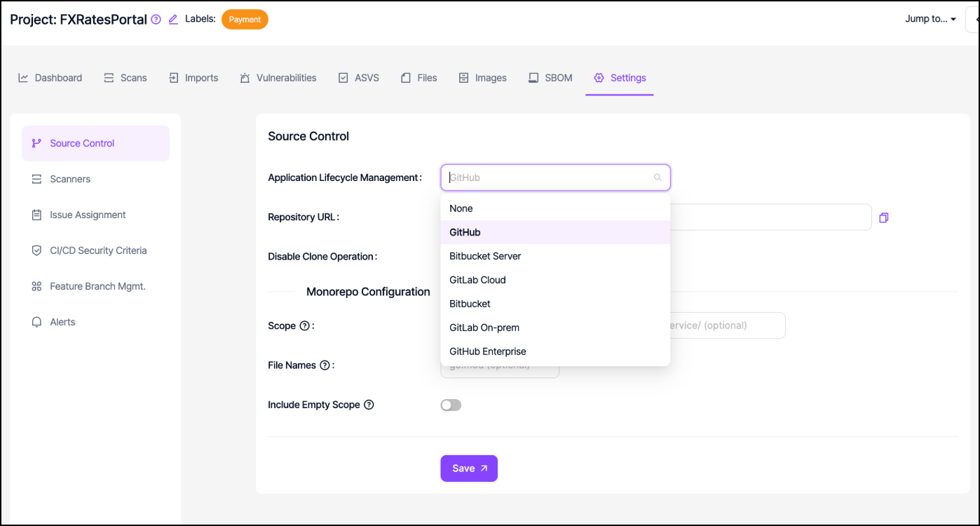This screenshot has width=980, height=526.
Task: Click the Save button
Action: [468, 468]
